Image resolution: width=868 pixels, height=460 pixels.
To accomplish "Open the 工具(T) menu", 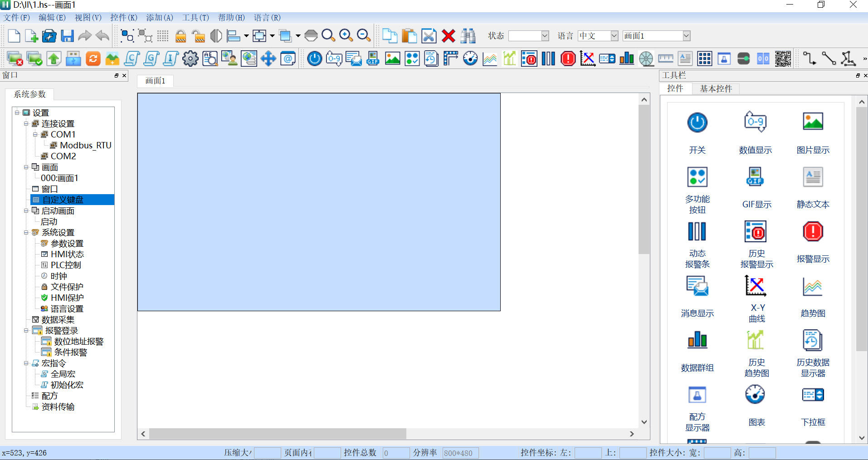I will click(x=195, y=18).
